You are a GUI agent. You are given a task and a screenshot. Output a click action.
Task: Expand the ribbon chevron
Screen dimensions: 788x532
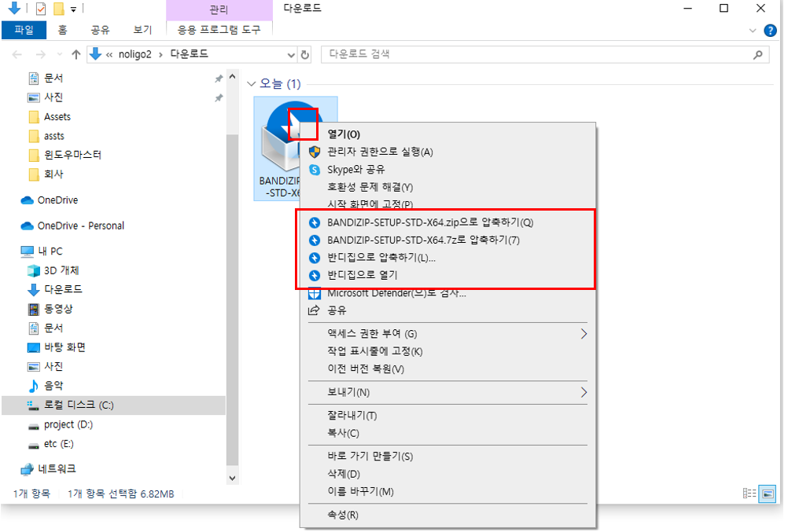(752, 30)
